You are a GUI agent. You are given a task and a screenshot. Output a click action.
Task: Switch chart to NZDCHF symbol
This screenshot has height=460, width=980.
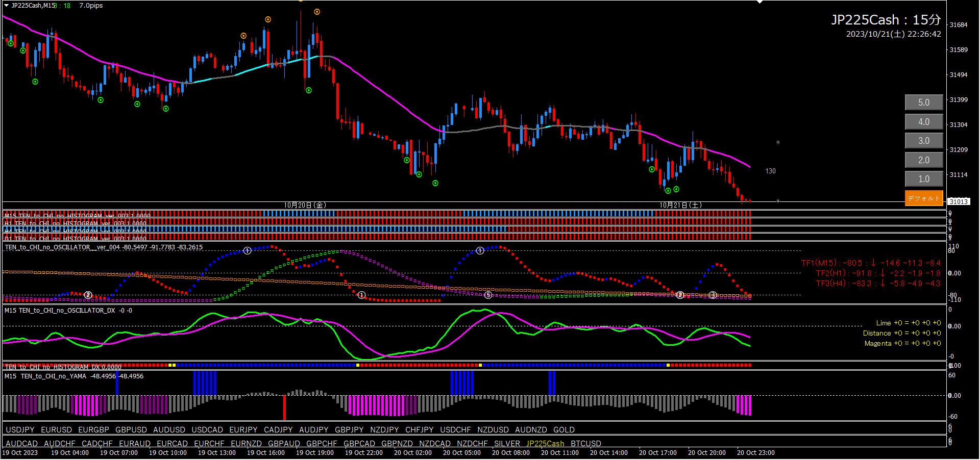coord(472,444)
